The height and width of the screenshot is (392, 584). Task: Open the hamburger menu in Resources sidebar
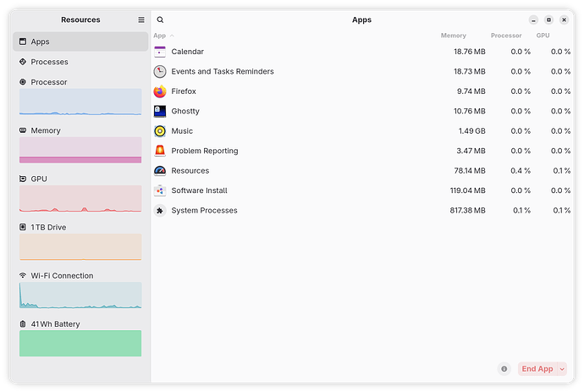pos(141,19)
